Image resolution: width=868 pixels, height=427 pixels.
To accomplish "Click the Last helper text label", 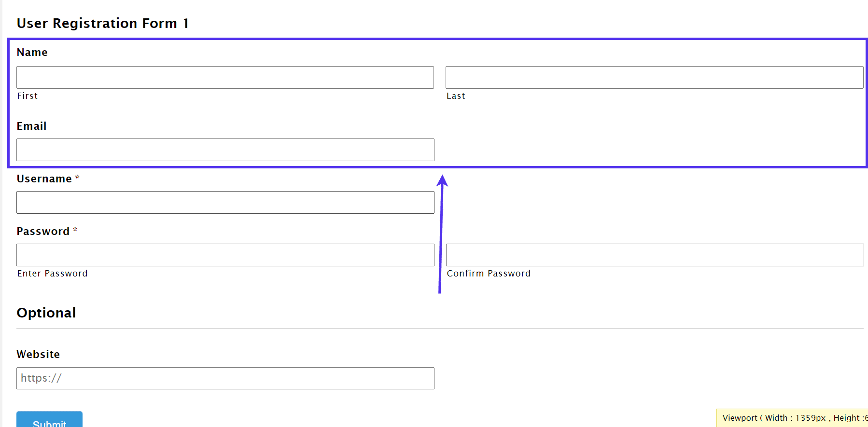I will pos(456,96).
